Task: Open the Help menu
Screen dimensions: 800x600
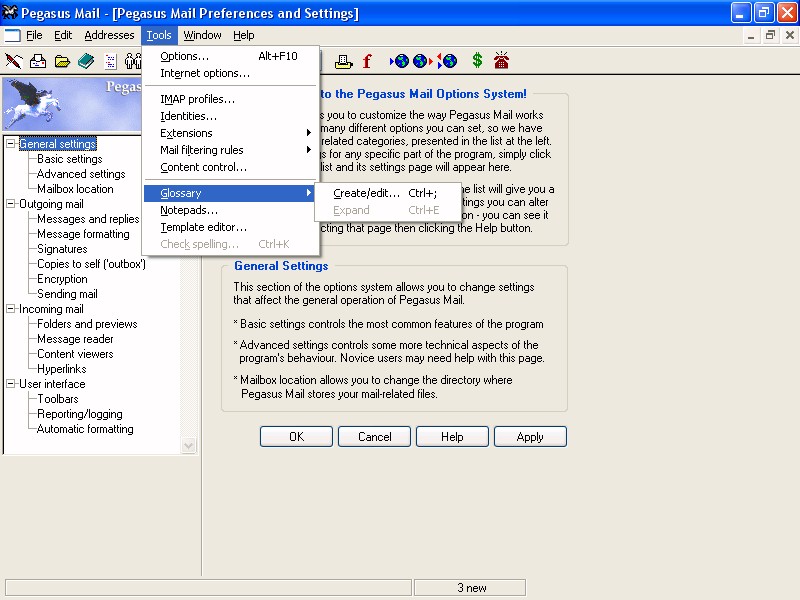Action: click(244, 35)
